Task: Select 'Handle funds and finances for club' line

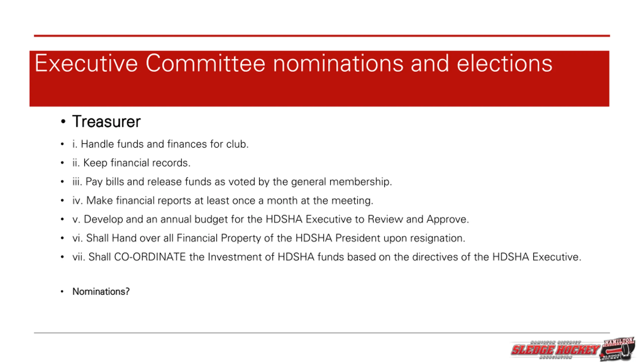Action: tap(160, 144)
